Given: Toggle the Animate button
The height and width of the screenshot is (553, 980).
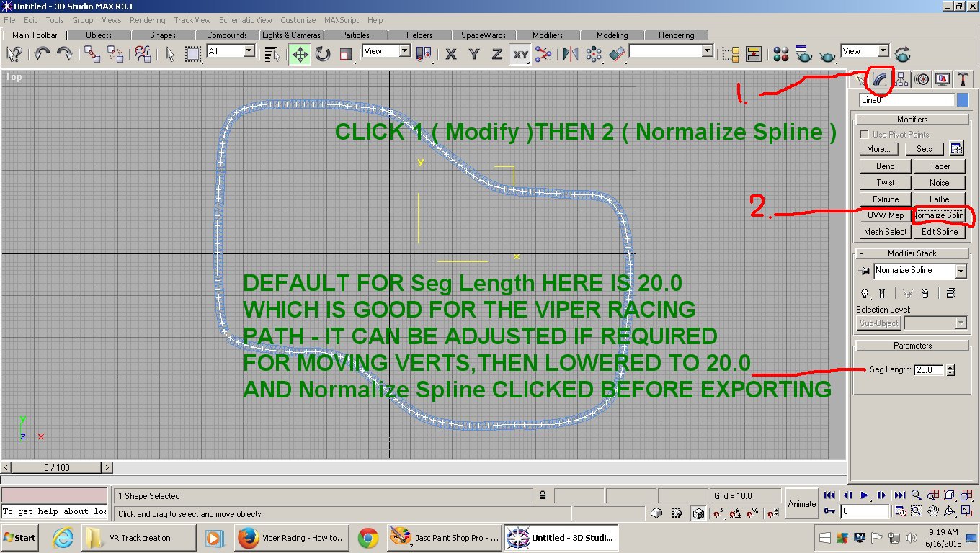Looking at the screenshot, I should (x=801, y=504).
